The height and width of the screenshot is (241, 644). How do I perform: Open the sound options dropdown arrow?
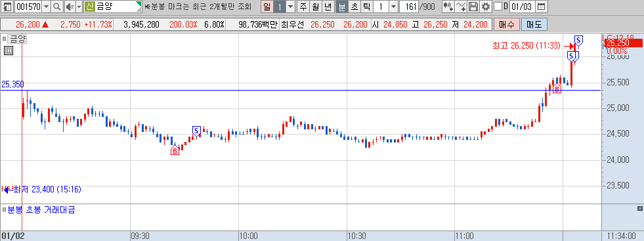click(79, 7)
